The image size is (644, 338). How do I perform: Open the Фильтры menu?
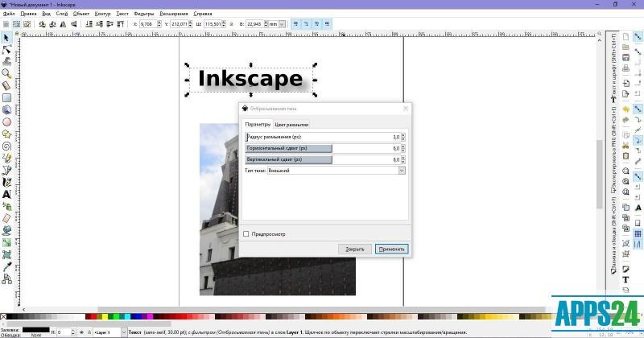pyautogui.click(x=144, y=14)
